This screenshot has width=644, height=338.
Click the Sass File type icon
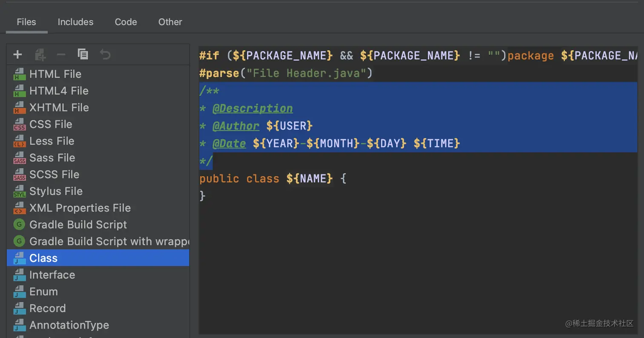click(x=19, y=158)
